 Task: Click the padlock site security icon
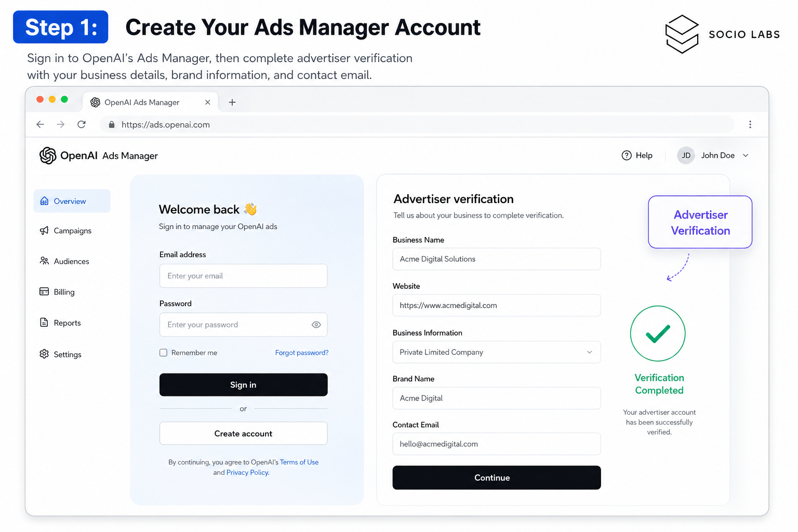click(112, 125)
